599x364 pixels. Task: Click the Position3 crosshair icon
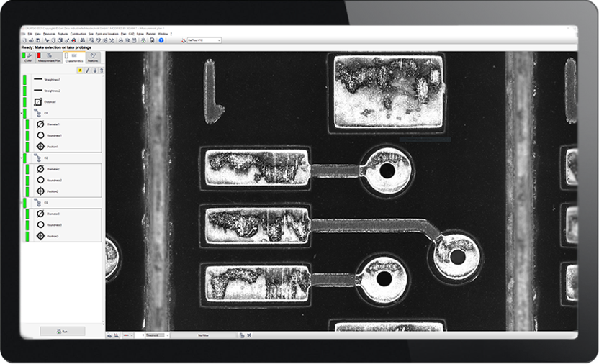coord(41,236)
